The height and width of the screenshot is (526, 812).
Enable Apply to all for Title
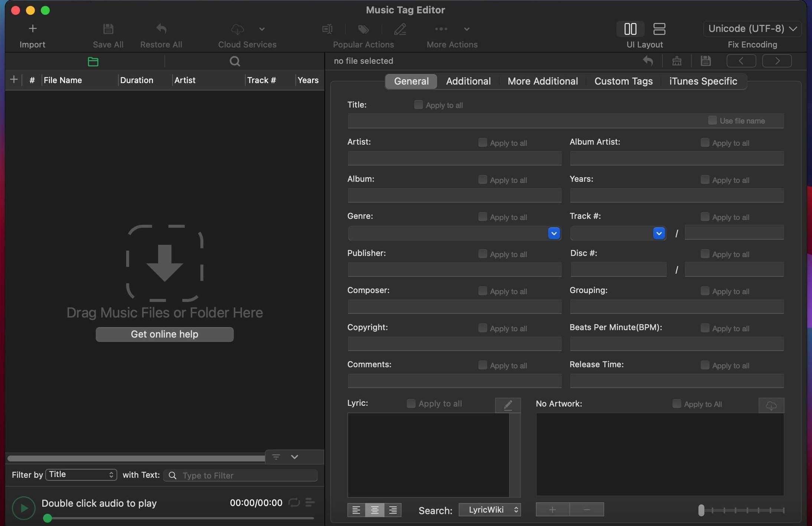click(x=418, y=105)
